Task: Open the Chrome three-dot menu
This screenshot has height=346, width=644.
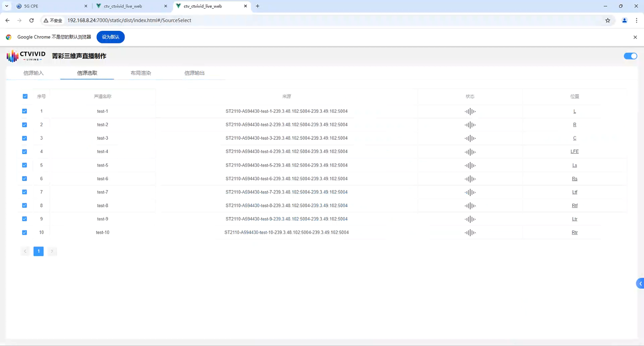Action: click(x=636, y=20)
